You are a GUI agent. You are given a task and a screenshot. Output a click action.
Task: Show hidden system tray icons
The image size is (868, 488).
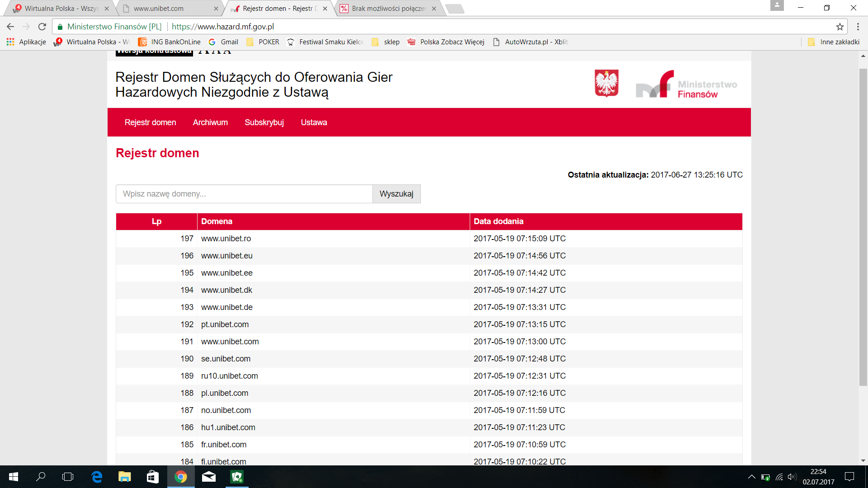tap(751, 477)
